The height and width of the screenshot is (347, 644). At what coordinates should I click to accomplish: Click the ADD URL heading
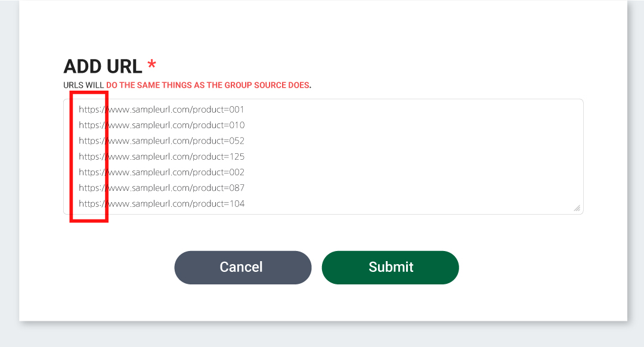[x=103, y=66]
